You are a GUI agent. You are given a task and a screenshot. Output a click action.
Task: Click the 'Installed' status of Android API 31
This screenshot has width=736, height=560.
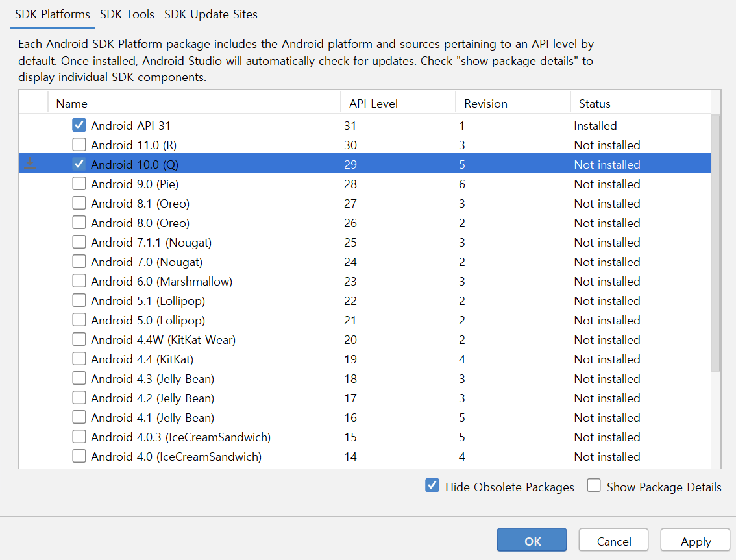pyautogui.click(x=595, y=126)
